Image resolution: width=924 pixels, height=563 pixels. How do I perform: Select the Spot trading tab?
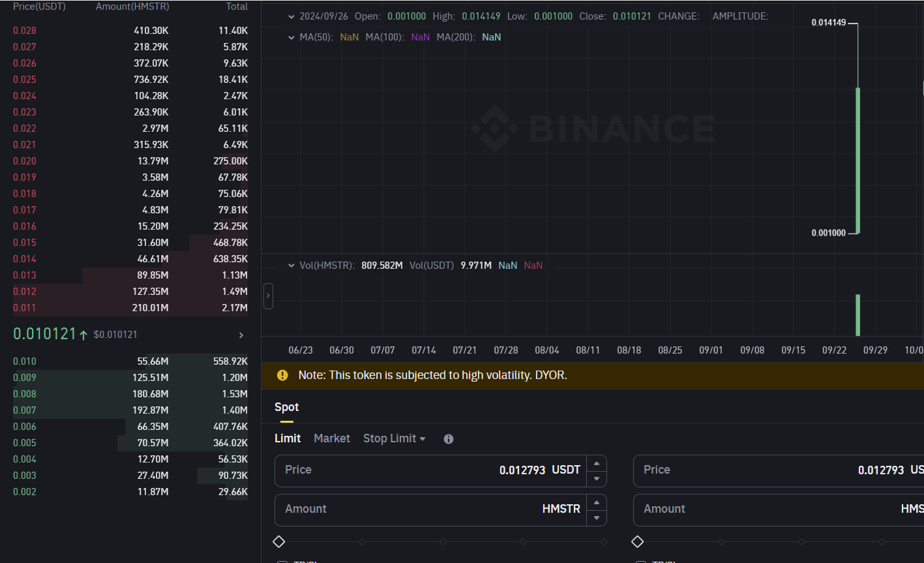286,407
